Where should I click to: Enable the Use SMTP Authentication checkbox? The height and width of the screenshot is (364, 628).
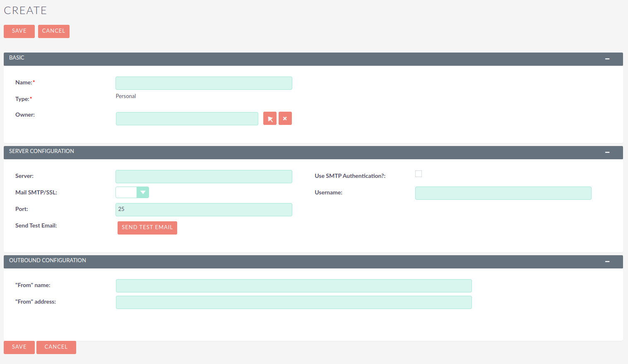click(x=418, y=174)
